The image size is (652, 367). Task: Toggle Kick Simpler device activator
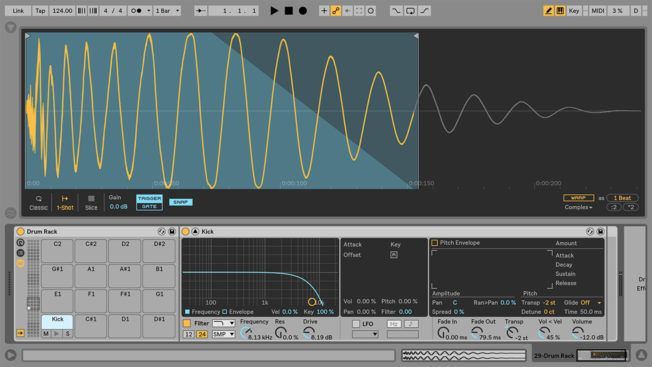coord(186,232)
